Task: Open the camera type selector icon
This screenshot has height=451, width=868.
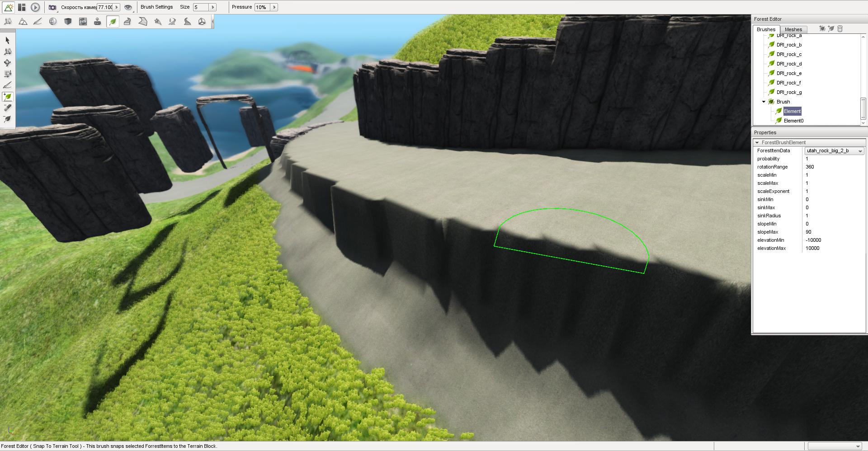Action: coord(53,7)
